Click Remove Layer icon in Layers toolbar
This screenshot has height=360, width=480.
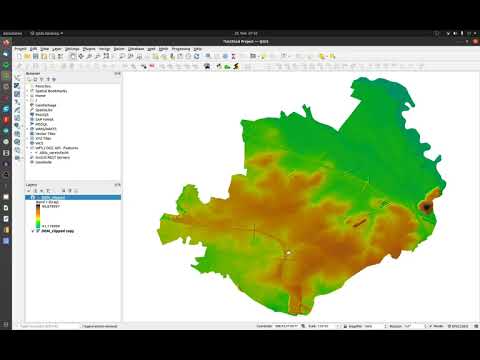76,191
